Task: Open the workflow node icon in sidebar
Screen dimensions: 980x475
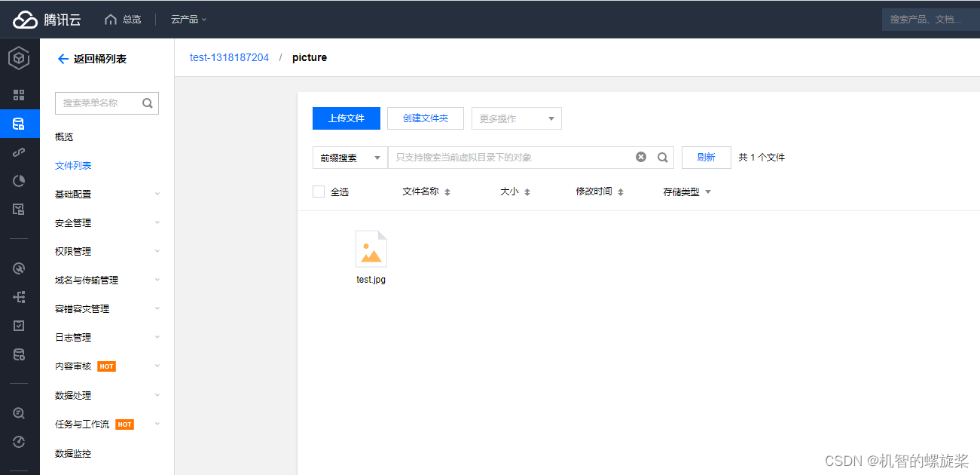Action: 19,296
